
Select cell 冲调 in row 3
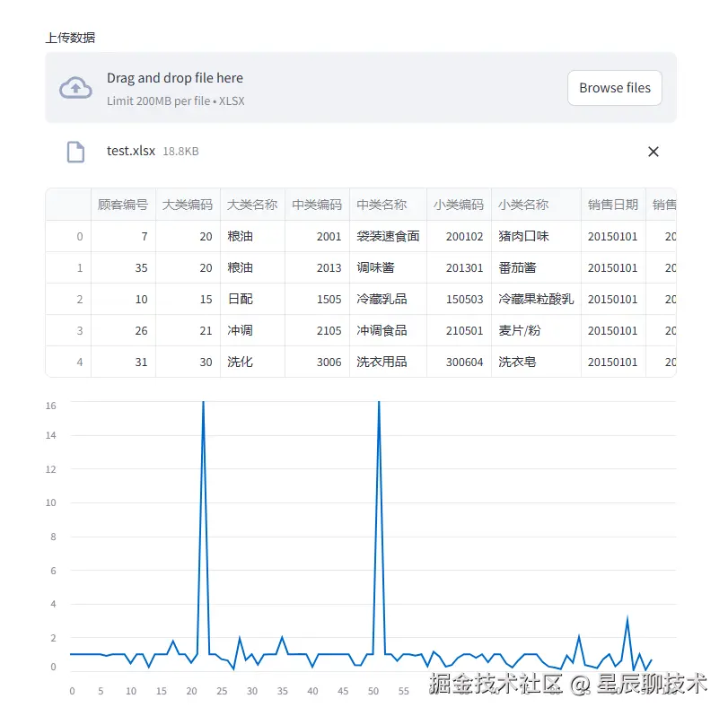pyautogui.click(x=252, y=330)
